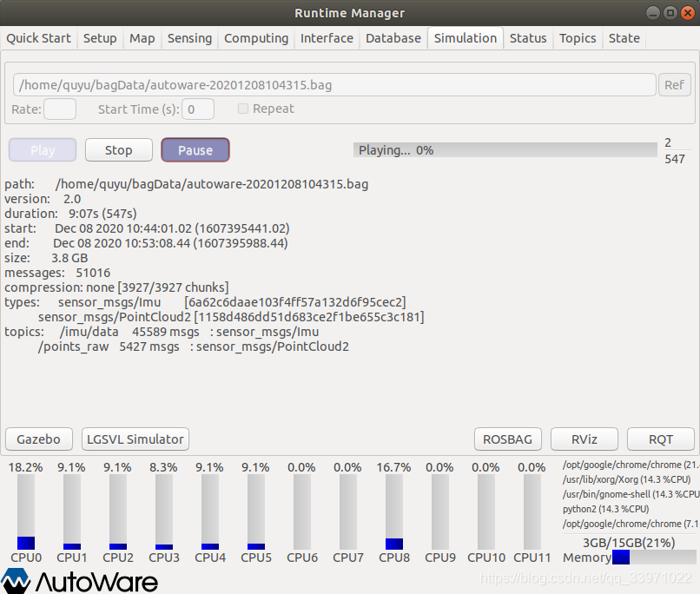Screen dimensions: 700x594
Task: Select the Simulation tab
Action: [466, 38]
